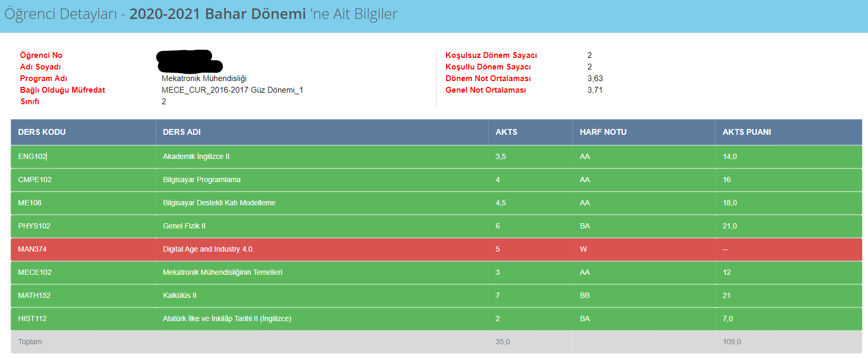Image resolution: width=868 pixels, height=359 pixels.
Task: Click the Kalkülüs II course name
Action: coord(179,295)
